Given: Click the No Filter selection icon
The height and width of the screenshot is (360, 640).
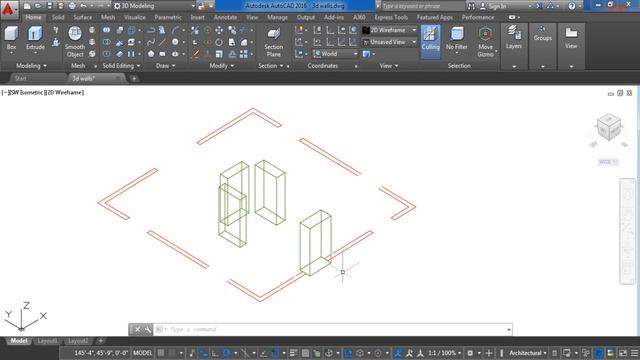Looking at the screenshot, I should click(456, 39).
